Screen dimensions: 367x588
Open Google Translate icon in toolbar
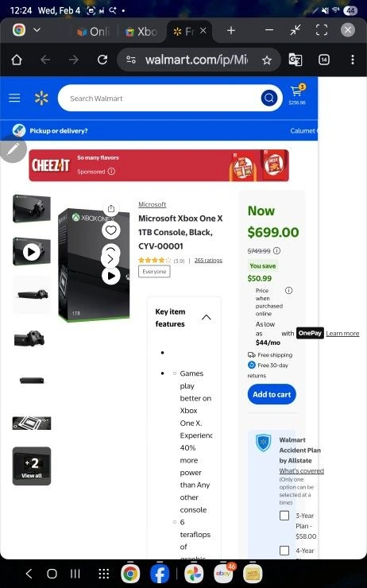(x=296, y=60)
